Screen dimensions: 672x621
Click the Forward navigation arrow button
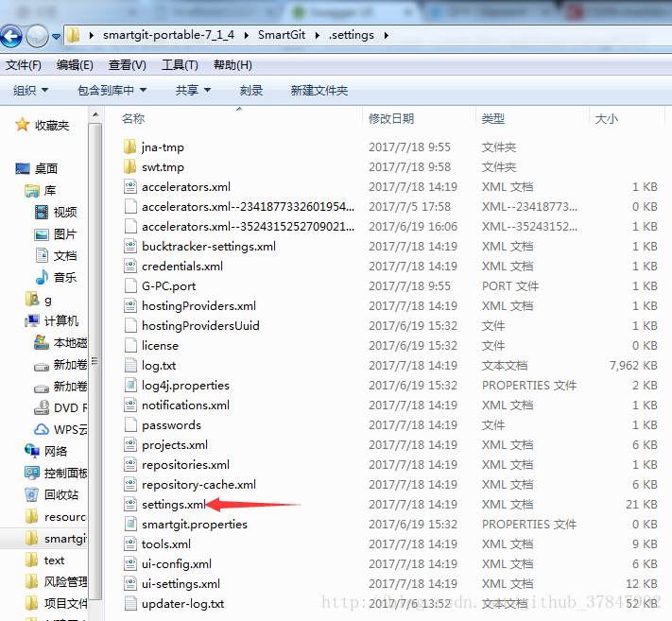click(37, 36)
